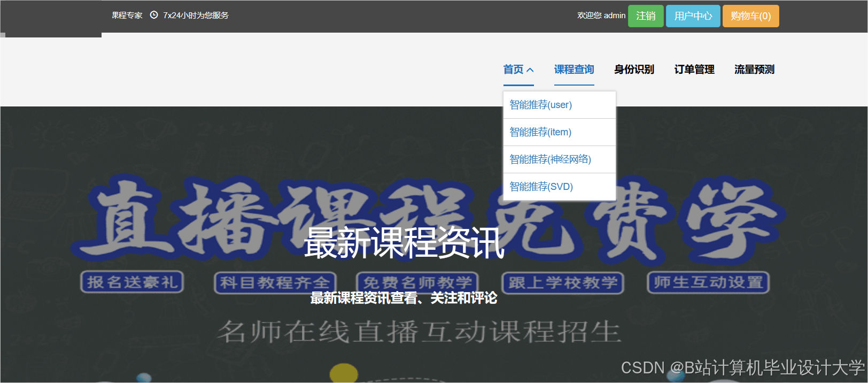Collapse the 首页 dropdown menu
The height and width of the screenshot is (383, 868).
point(518,70)
